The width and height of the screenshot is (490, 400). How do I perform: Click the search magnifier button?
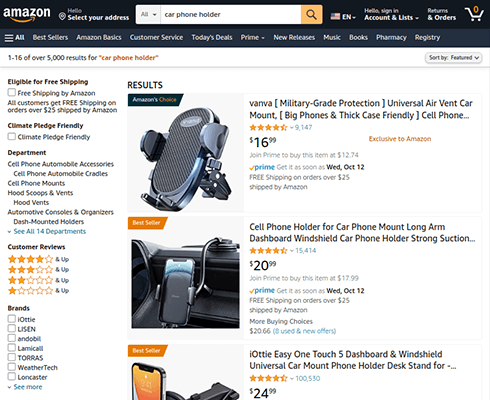tap(311, 14)
